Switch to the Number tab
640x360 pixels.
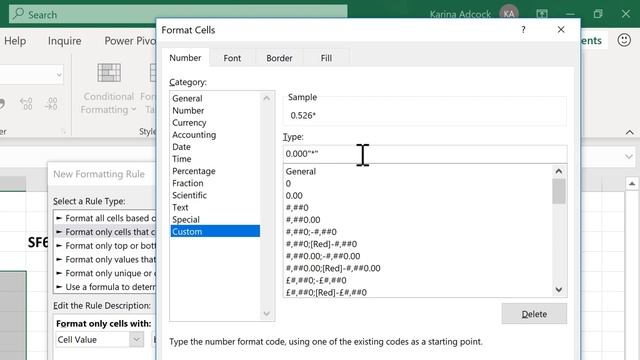pyautogui.click(x=185, y=58)
